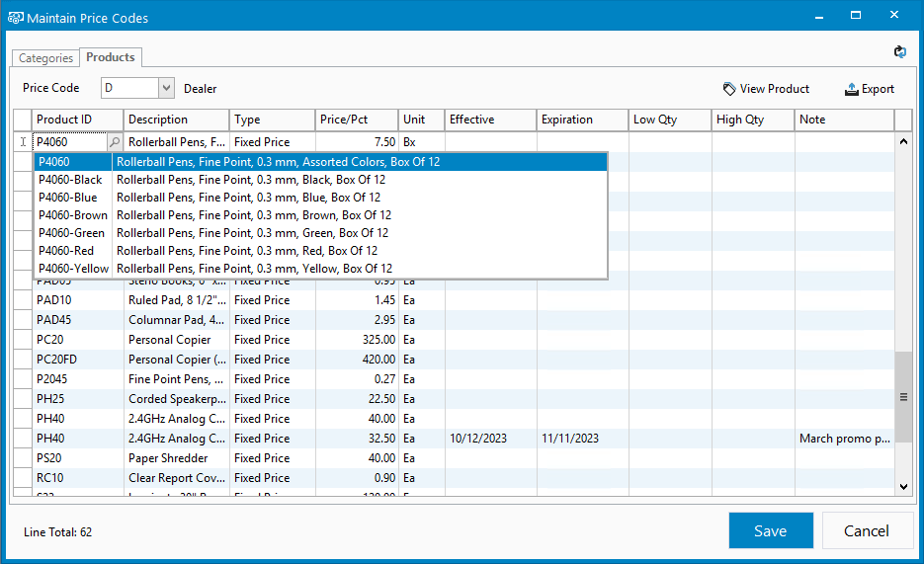This screenshot has width=924, height=564.
Task: Choose P4060-Yellow in the lookup list
Action: click(x=73, y=269)
